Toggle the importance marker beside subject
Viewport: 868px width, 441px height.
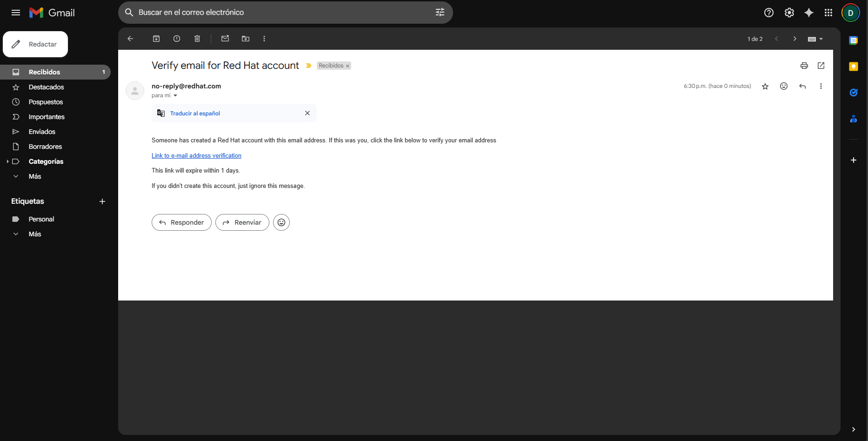coord(308,66)
